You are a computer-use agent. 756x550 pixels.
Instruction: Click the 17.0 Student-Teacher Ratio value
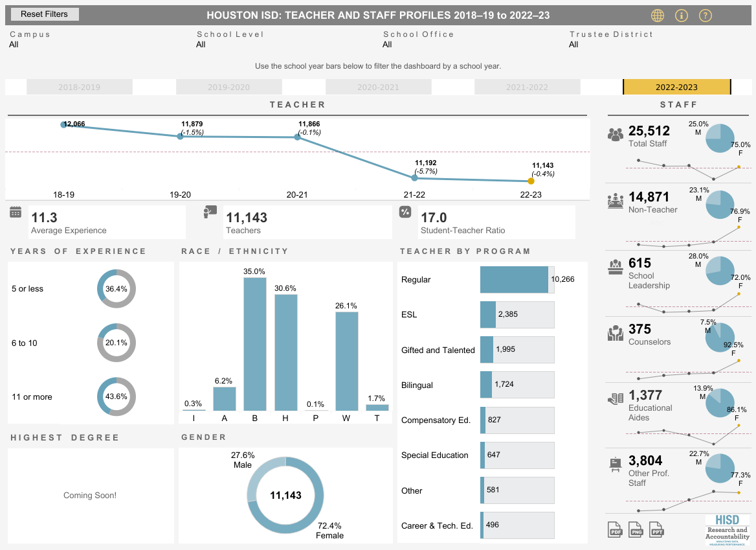[434, 218]
